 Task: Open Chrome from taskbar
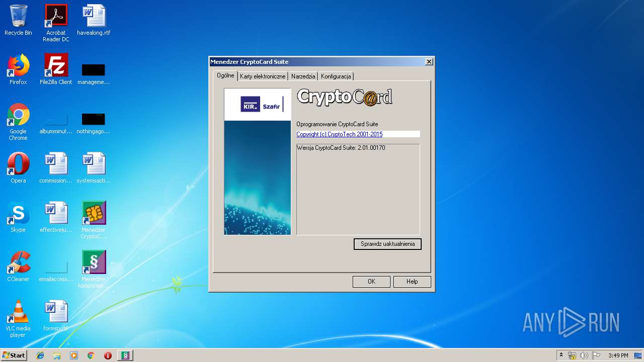coord(91,355)
